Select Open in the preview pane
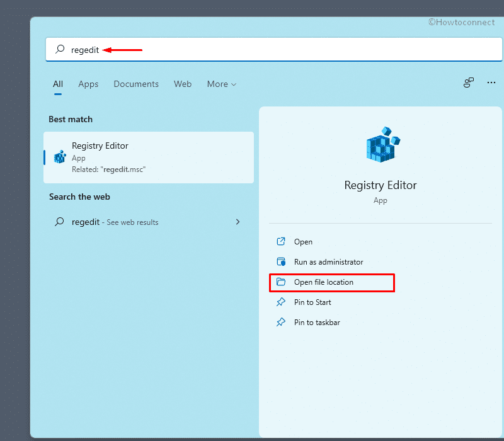 303,242
